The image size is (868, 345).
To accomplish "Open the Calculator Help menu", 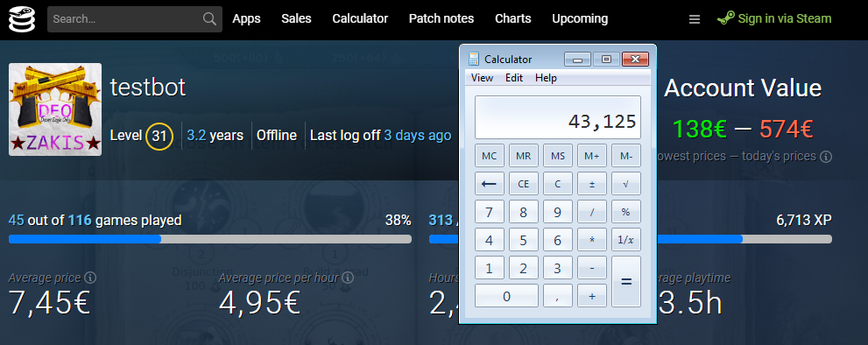I will click(x=546, y=78).
